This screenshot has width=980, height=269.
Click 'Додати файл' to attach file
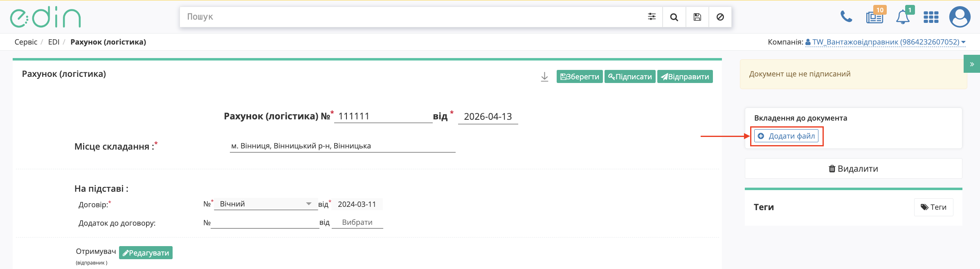click(786, 136)
